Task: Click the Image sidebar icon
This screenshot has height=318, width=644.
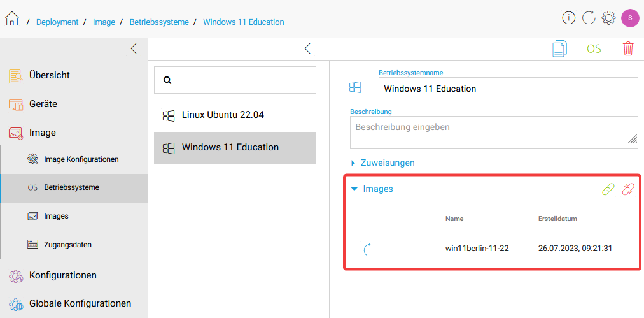Action: [x=16, y=133]
